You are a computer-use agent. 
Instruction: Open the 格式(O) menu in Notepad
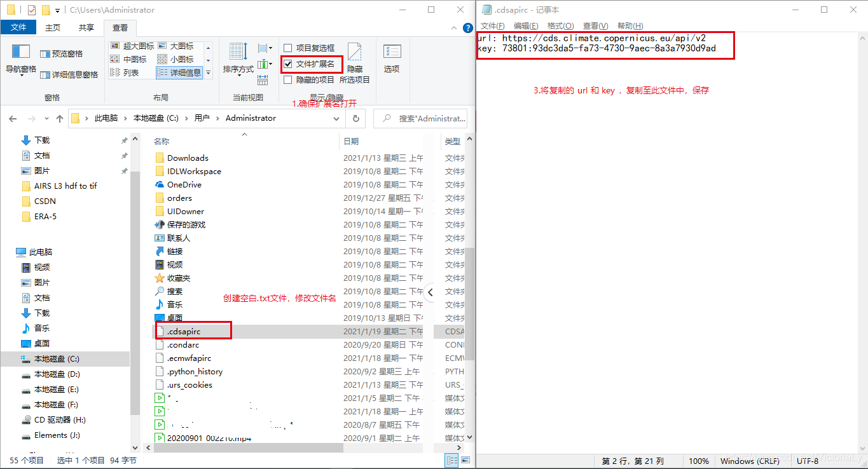pyautogui.click(x=559, y=25)
